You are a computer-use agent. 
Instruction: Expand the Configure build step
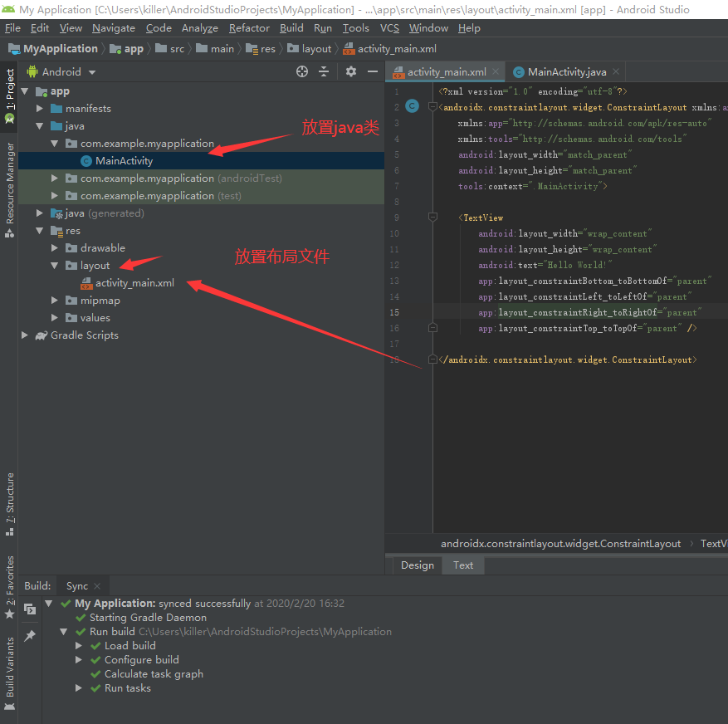click(x=79, y=659)
